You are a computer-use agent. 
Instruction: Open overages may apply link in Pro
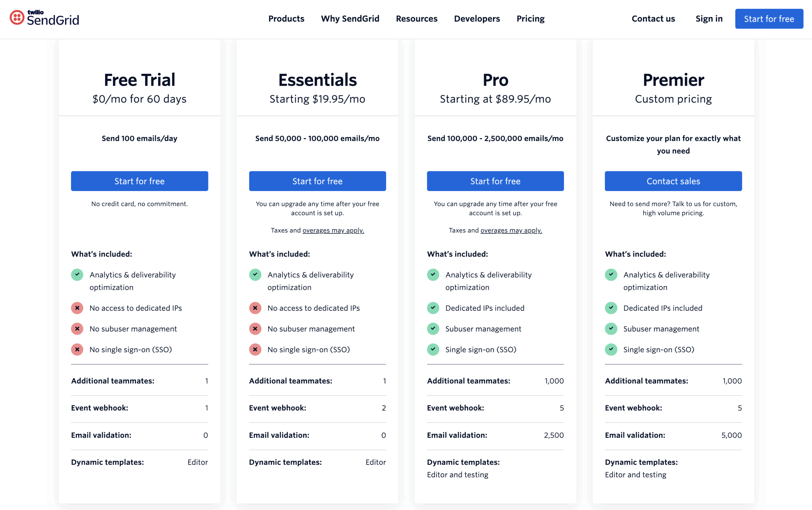tap(511, 230)
